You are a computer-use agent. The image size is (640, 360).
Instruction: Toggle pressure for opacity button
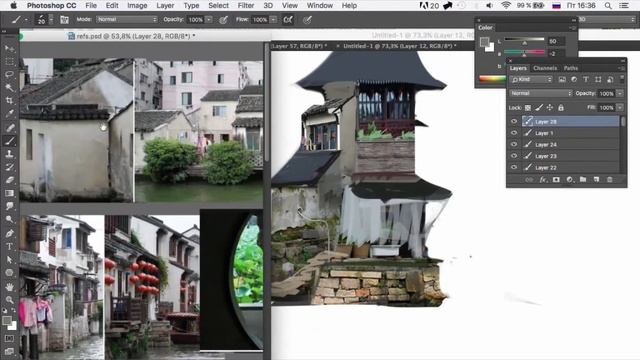click(223, 20)
